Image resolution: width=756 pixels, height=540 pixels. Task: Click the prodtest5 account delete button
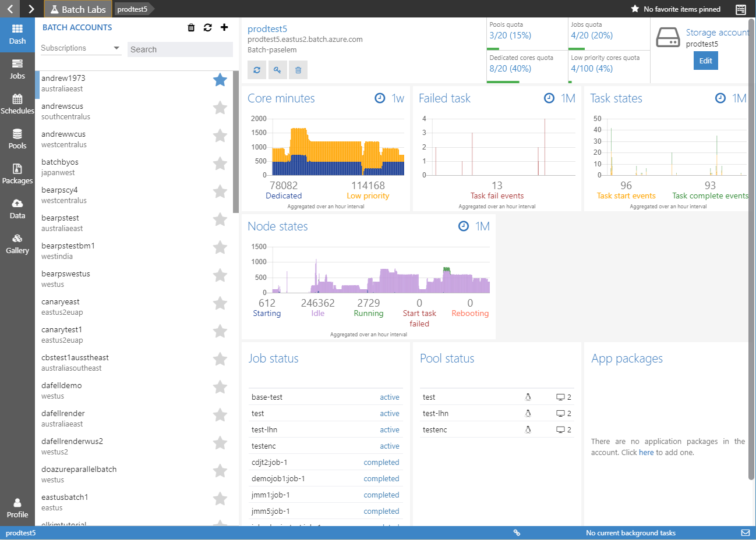(x=298, y=70)
